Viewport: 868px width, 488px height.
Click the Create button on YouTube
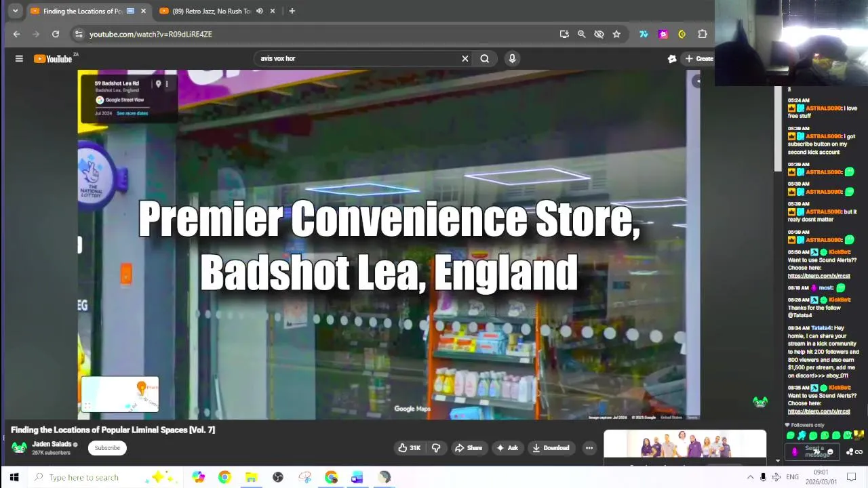click(x=698, y=58)
